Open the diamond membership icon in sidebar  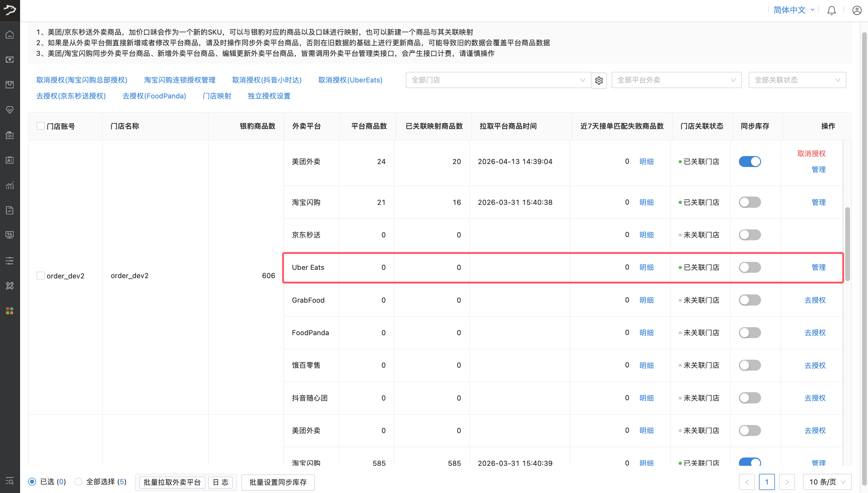(x=10, y=110)
